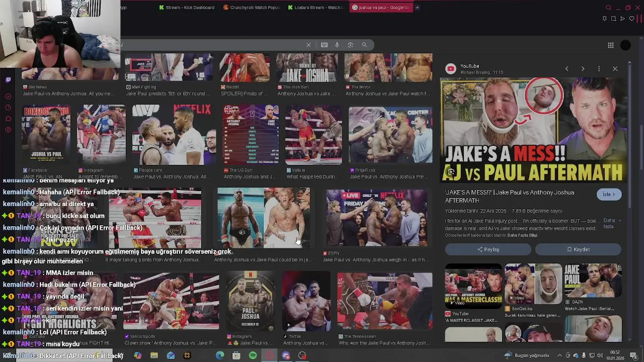The width and height of the screenshot is (644, 362).
Task: Clear the Google search box text
Action: (308, 45)
